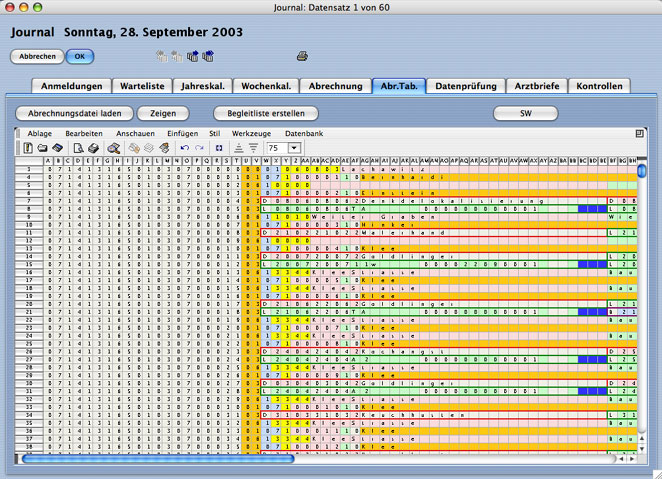Image resolution: width=662 pixels, height=479 pixels.
Task: Click the horizontal scrollbar thumb
Action: (x=158, y=459)
